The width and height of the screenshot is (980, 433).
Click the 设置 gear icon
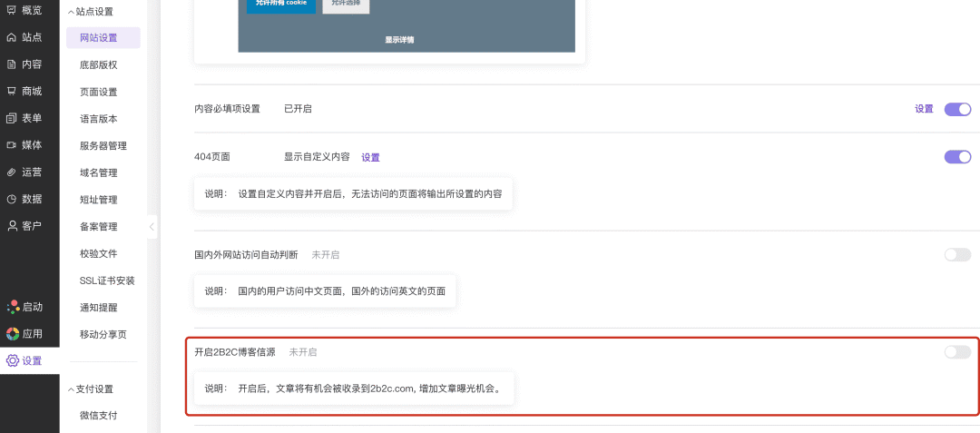pos(13,360)
